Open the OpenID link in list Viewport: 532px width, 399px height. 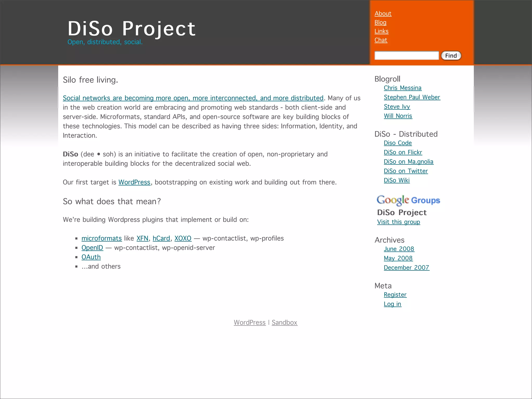(x=92, y=248)
